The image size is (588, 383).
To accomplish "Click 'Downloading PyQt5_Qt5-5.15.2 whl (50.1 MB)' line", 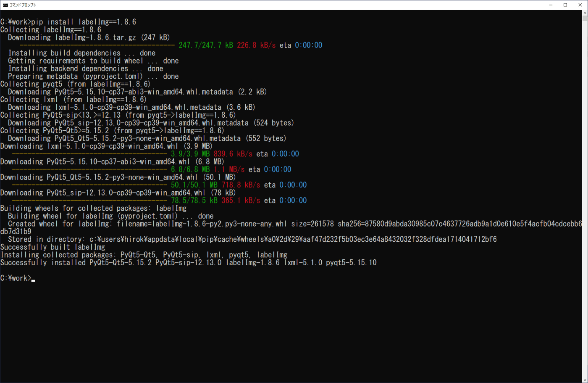I will tap(118, 177).
